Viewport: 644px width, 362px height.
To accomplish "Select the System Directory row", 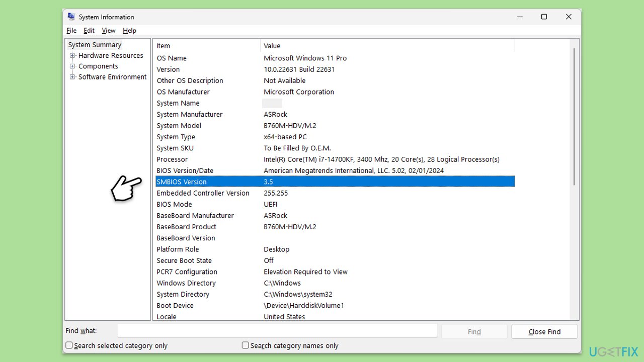I will click(x=335, y=294).
